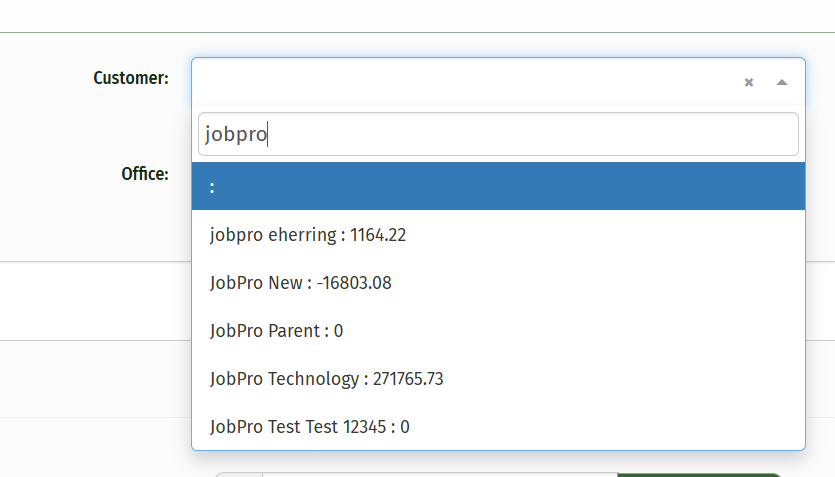
Task: Click the search box containing 'jobpro'
Action: click(x=498, y=134)
